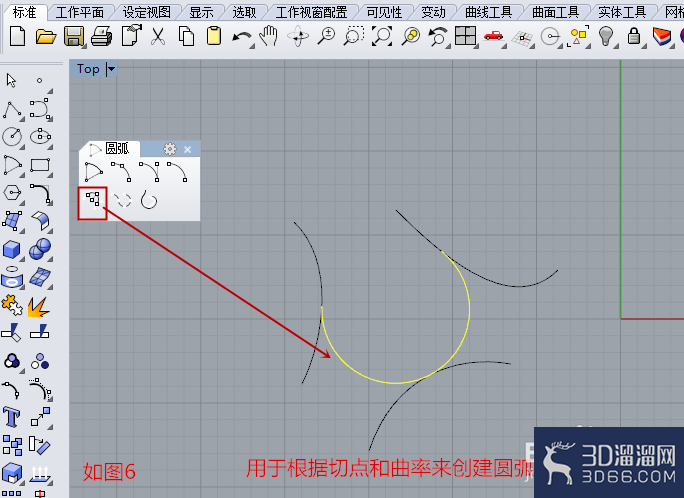The height and width of the screenshot is (498, 684).
Task: Select the Rectangle tool in sidebar
Action: [x=40, y=165]
